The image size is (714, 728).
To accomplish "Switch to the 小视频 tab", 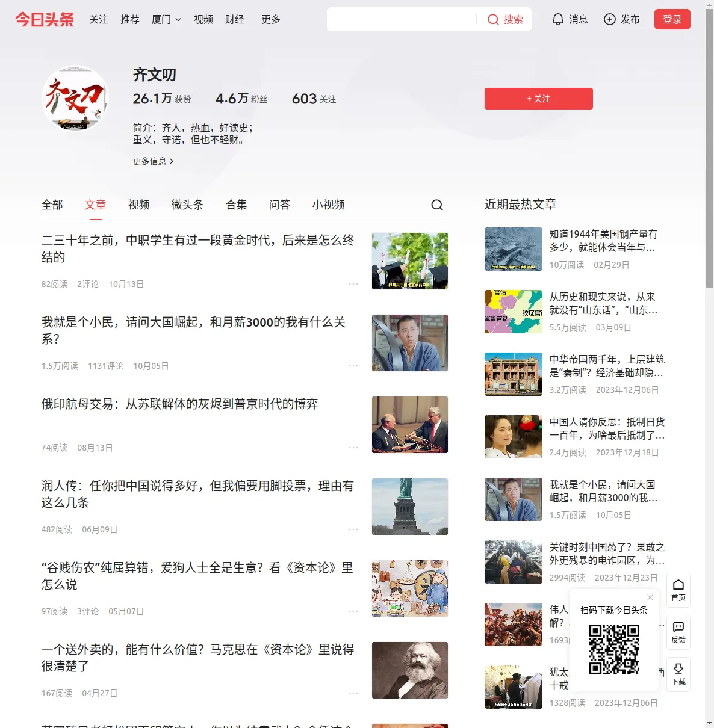I will pos(329,205).
